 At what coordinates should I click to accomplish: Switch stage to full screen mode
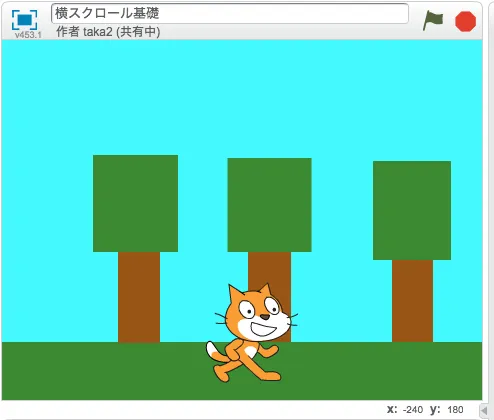(24, 20)
